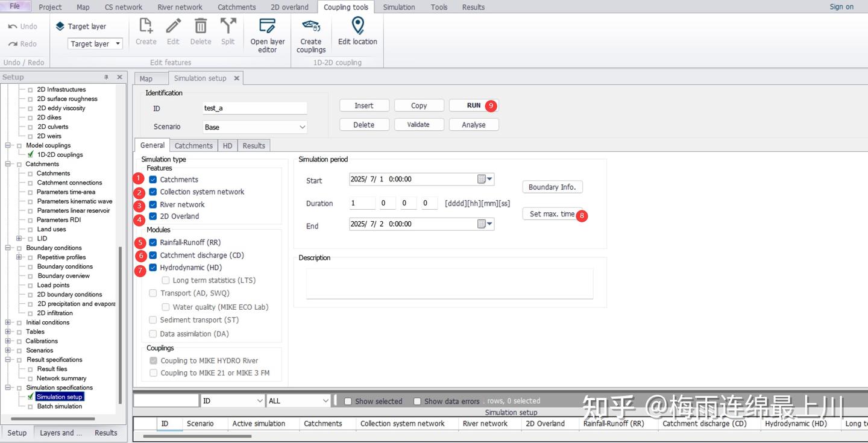
Task: Click the Delete trash icon
Action: [201, 26]
